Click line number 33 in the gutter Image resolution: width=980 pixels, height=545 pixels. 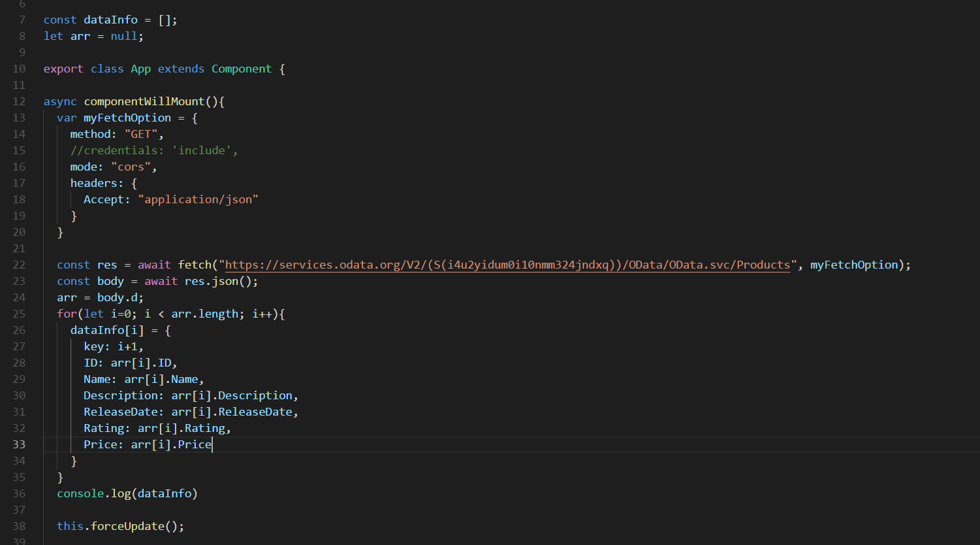point(19,444)
